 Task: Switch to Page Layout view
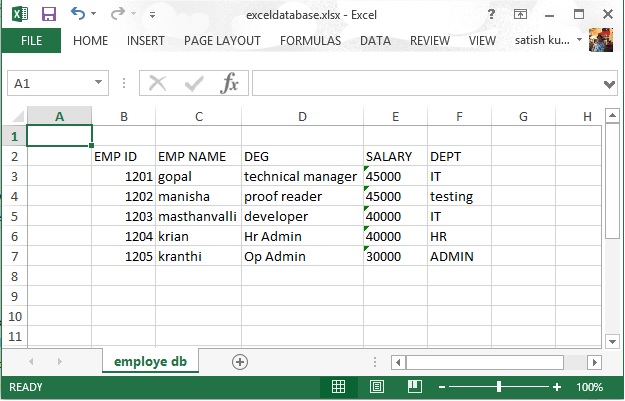click(375, 387)
